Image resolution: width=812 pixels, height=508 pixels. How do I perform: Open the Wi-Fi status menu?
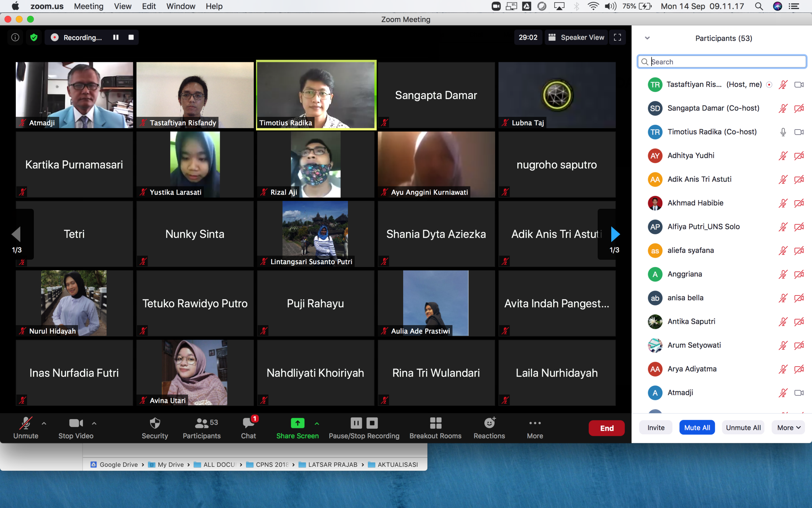[593, 6]
